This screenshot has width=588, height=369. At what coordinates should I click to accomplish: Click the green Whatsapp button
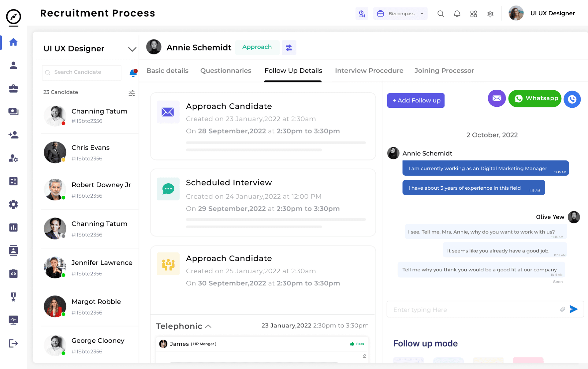pos(534,99)
